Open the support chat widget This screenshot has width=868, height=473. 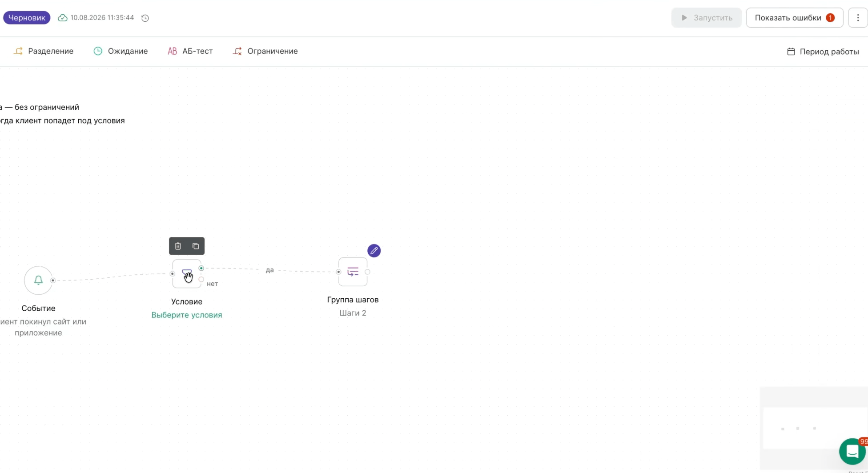click(852, 451)
